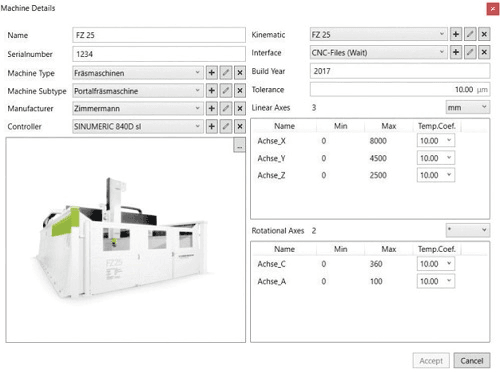
Task: Delete Manufacturer with X icon
Action: tap(240, 109)
